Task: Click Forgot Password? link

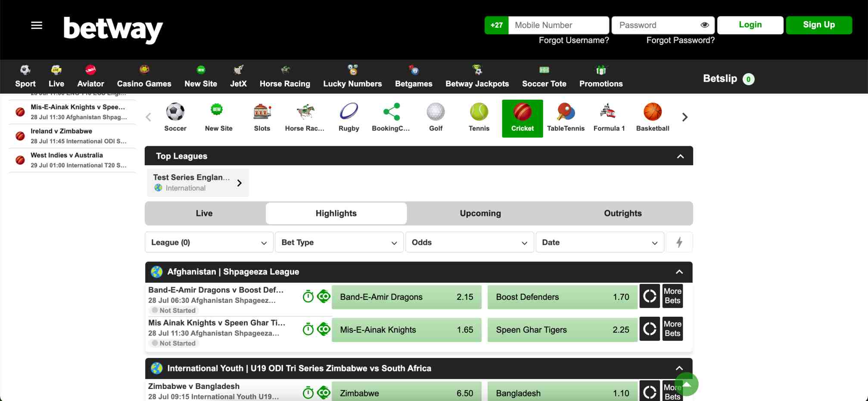Action: (x=680, y=40)
